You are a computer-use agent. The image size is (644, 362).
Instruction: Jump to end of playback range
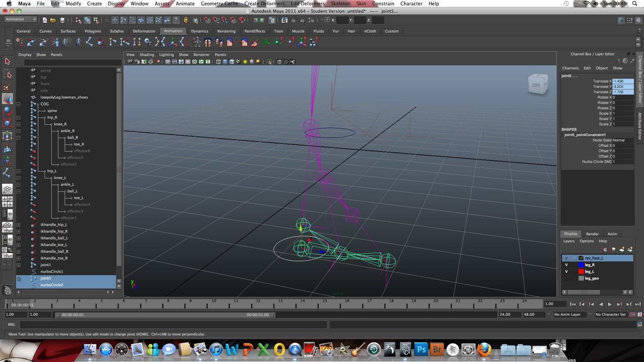coord(638,304)
